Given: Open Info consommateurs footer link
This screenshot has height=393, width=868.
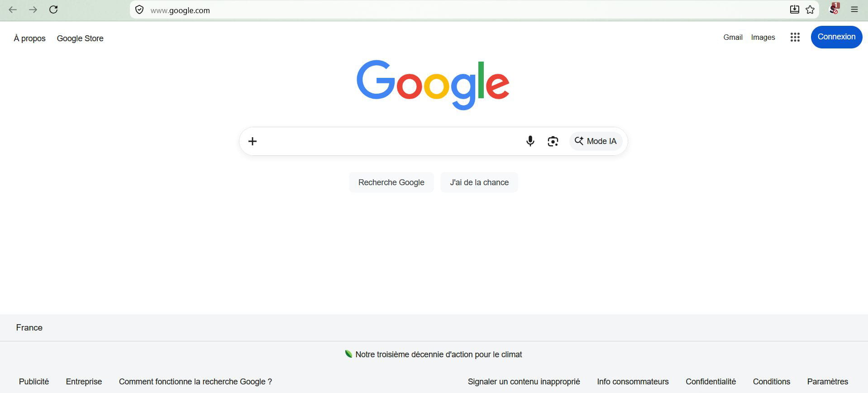Looking at the screenshot, I should [x=633, y=382].
